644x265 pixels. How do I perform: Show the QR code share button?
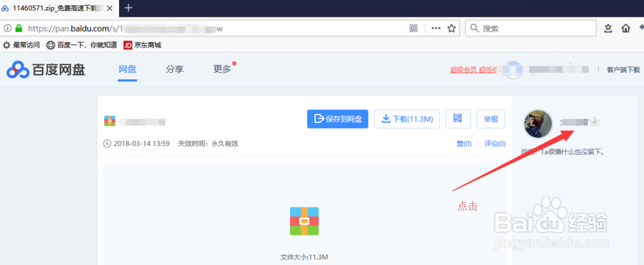458,119
